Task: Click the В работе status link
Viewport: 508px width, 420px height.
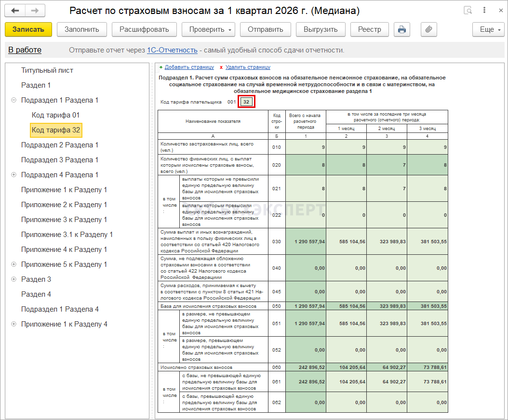Action: tap(25, 50)
